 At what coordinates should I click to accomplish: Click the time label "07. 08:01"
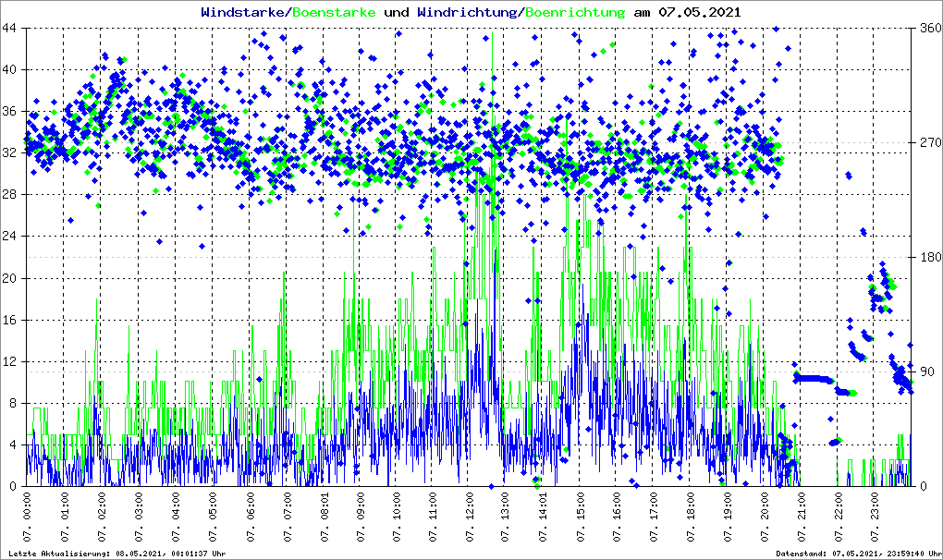(324, 517)
